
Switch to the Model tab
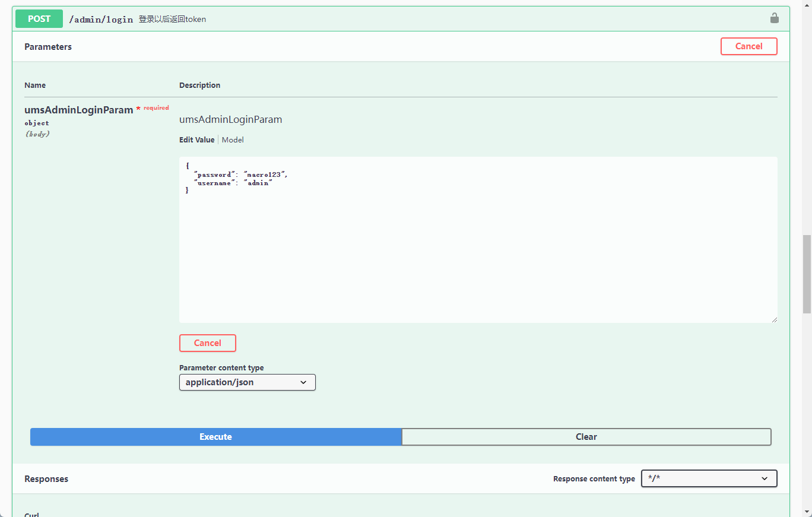click(x=233, y=140)
